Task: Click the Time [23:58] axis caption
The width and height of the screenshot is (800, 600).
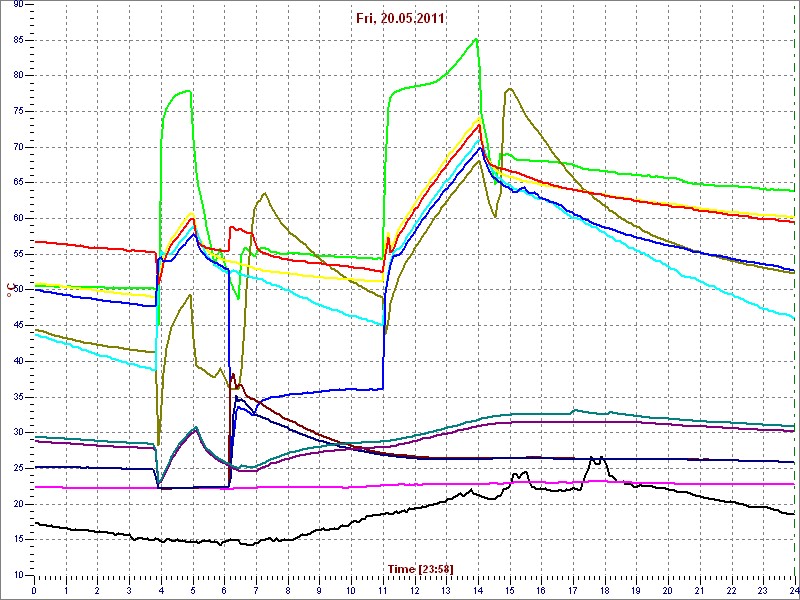Action: (x=420, y=568)
